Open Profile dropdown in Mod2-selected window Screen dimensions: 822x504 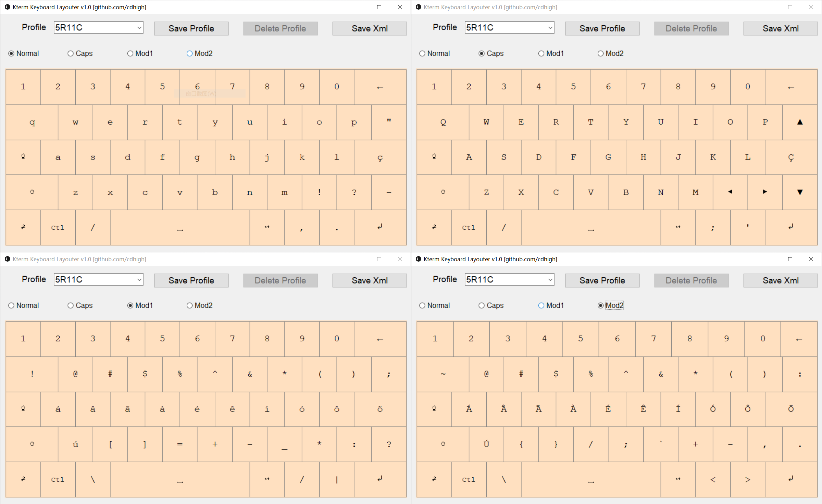pos(550,280)
